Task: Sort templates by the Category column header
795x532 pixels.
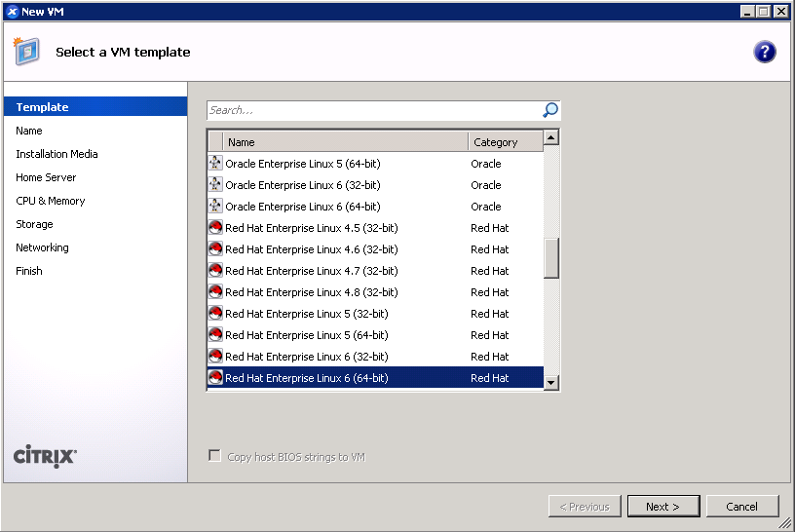Action: [x=506, y=142]
